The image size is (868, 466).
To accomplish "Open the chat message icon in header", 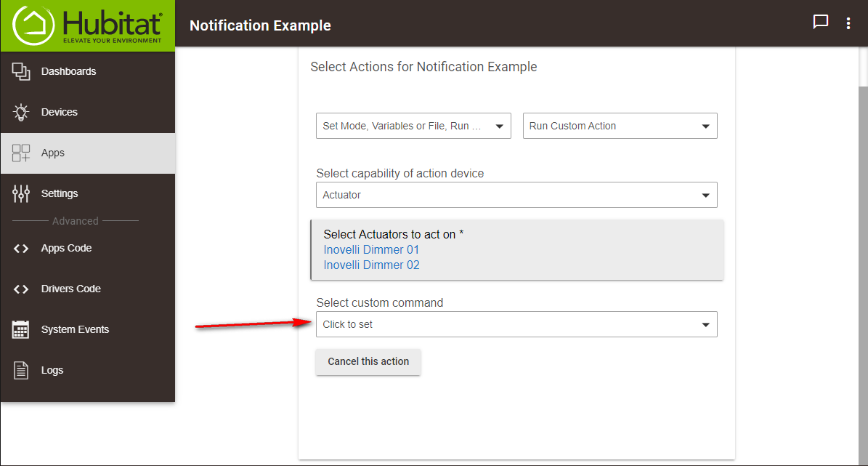I will pos(820,22).
